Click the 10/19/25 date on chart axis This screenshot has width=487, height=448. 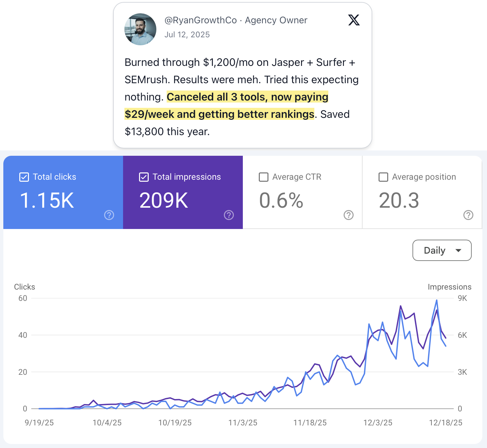click(x=175, y=423)
